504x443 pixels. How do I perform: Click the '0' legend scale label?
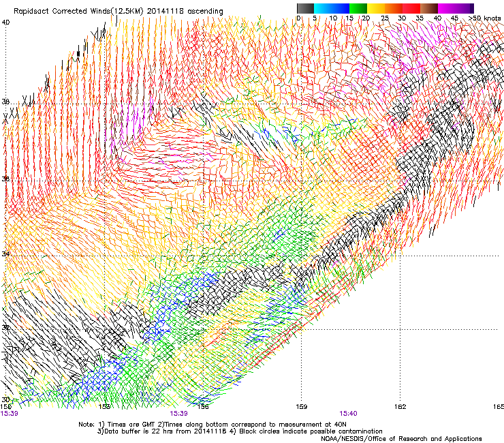click(298, 18)
